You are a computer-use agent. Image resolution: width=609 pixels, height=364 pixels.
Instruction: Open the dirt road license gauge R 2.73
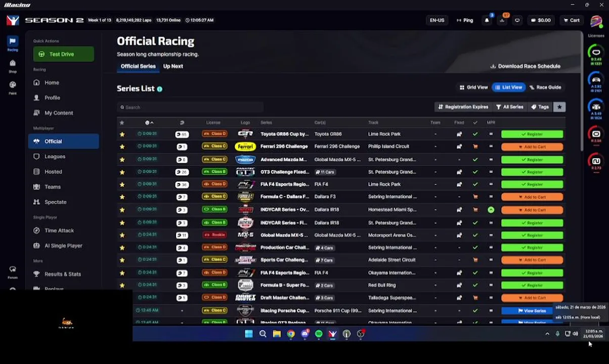(596, 163)
